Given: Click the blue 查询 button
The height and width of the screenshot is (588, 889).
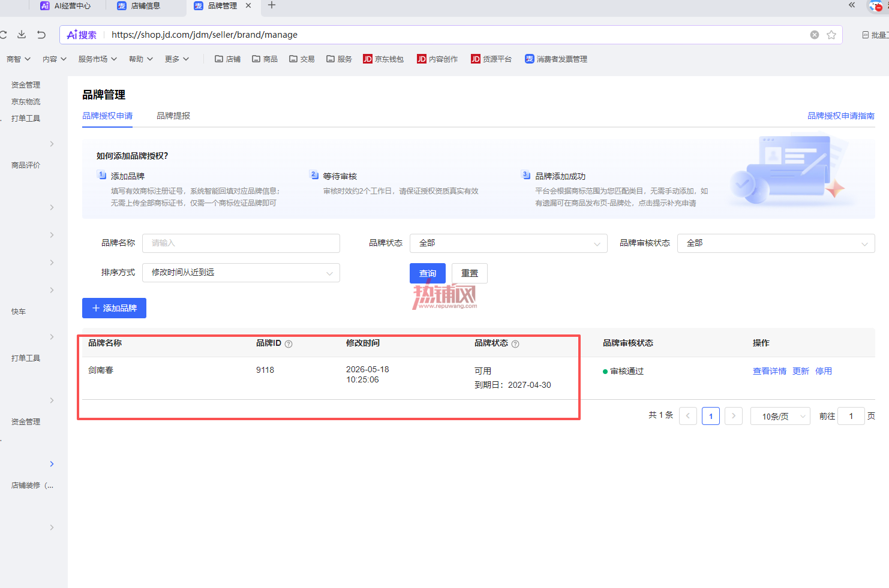Looking at the screenshot, I should click(x=428, y=273).
